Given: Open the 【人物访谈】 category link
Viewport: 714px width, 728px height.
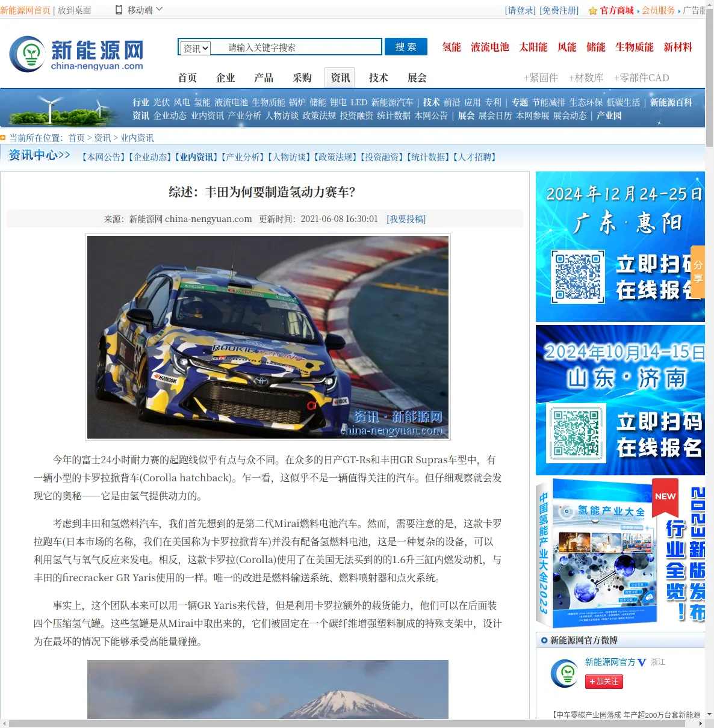Looking at the screenshot, I should (x=289, y=157).
